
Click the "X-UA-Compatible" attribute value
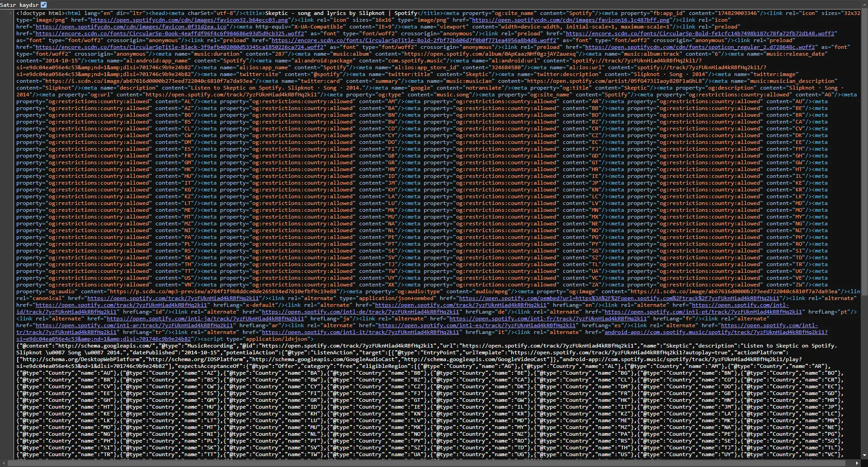[319, 27]
